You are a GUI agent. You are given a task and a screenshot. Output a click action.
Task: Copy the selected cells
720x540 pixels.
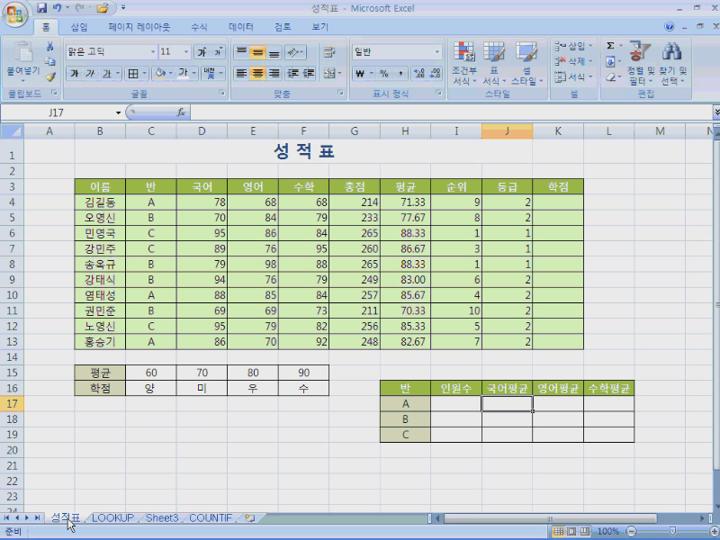50,62
